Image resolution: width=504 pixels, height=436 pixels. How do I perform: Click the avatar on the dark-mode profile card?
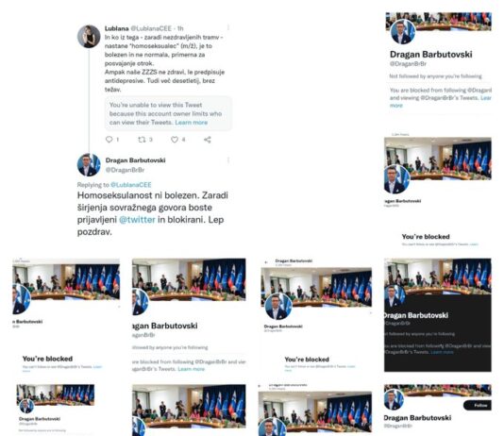click(394, 296)
